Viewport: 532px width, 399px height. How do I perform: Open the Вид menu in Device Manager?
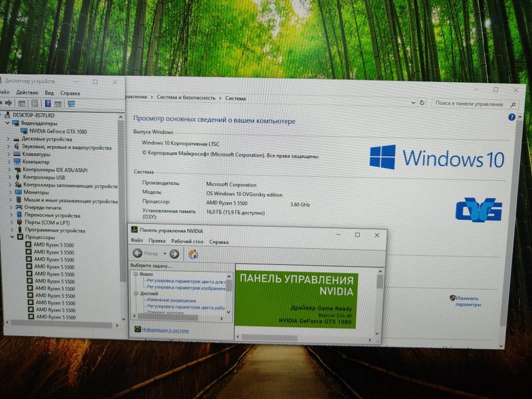(49, 92)
